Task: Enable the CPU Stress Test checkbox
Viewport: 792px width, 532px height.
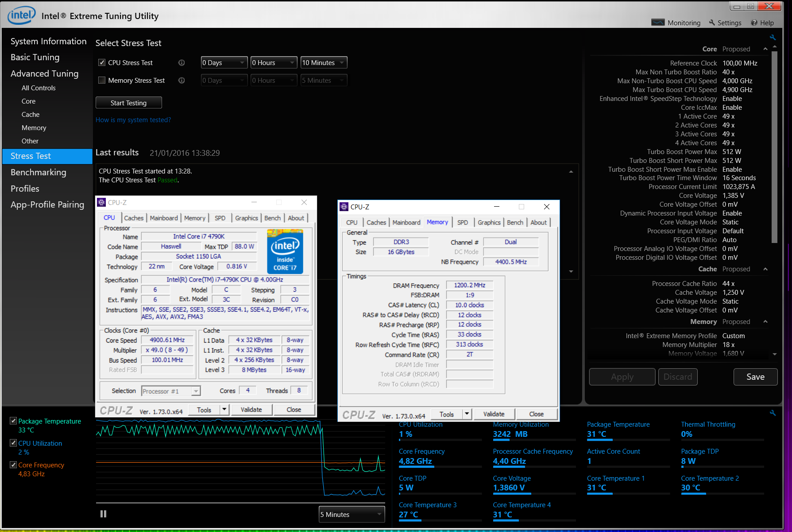Action: pyautogui.click(x=102, y=62)
